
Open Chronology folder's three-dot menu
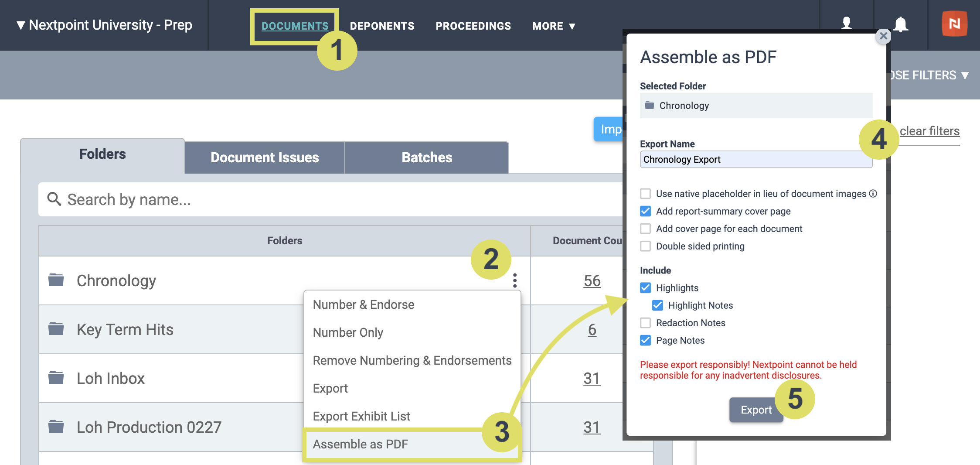click(x=515, y=280)
